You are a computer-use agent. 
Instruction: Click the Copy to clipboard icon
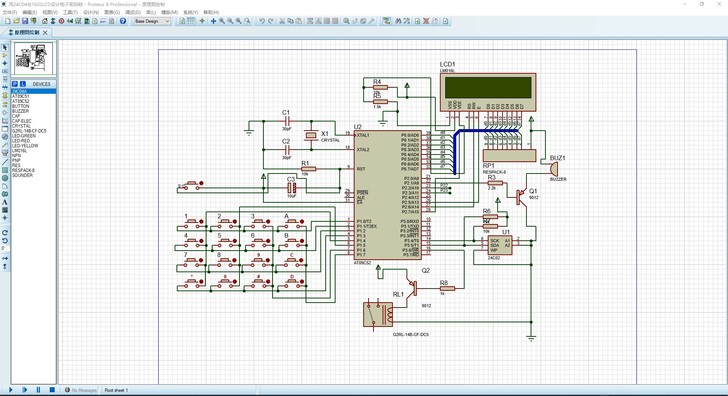(x=290, y=21)
